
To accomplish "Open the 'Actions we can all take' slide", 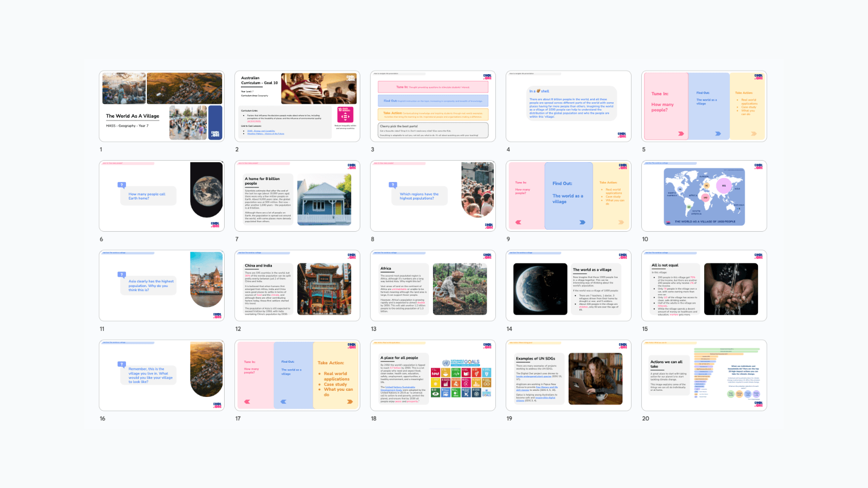I will (x=704, y=375).
